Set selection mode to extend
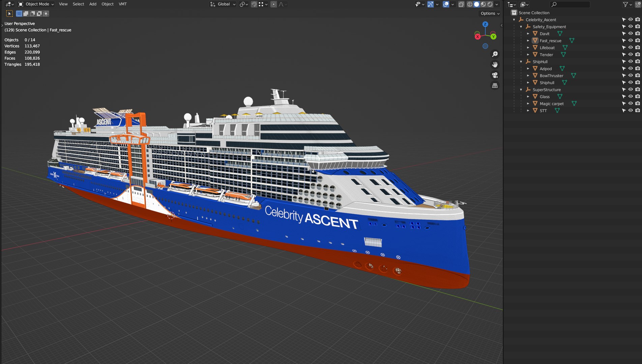 pyautogui.click(x=26, y=13)
